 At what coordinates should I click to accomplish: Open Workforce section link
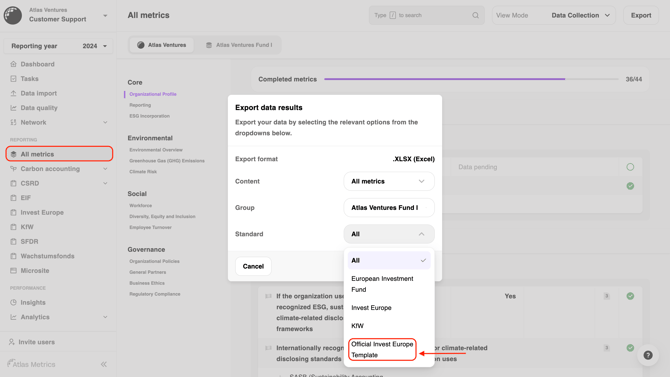tap(141, 206)
